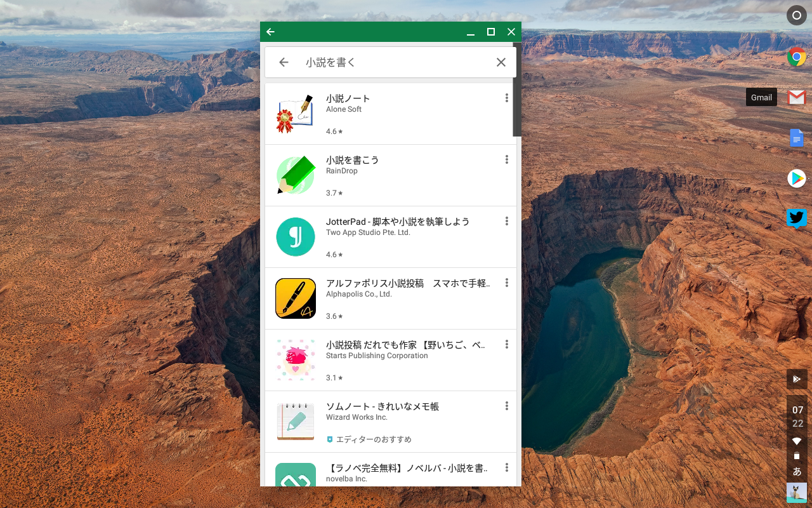The image size is (812, 508).
Task: Click developer name Alone Soft
Action: tap(344, 109)
